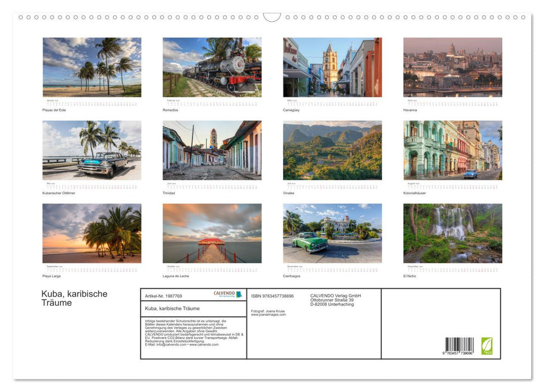544x392 pixels.
Task: Select the Trinidad street photo
Action: [x=212, y=150]
